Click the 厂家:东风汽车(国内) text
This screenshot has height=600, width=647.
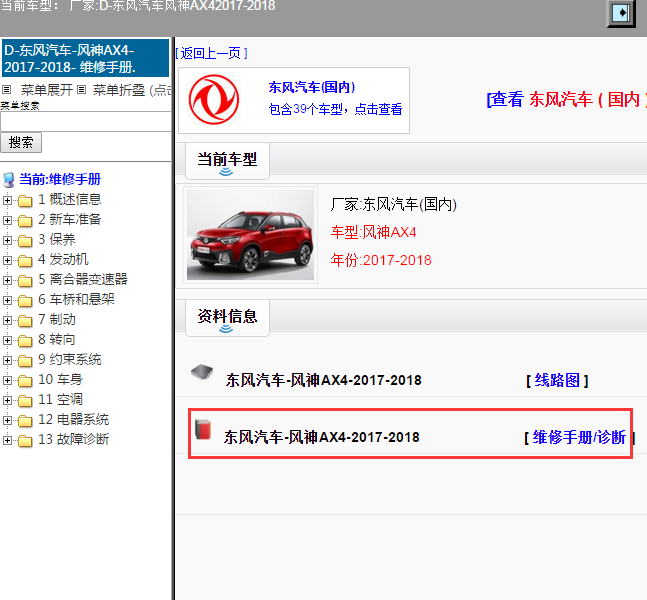pos(394,204)
